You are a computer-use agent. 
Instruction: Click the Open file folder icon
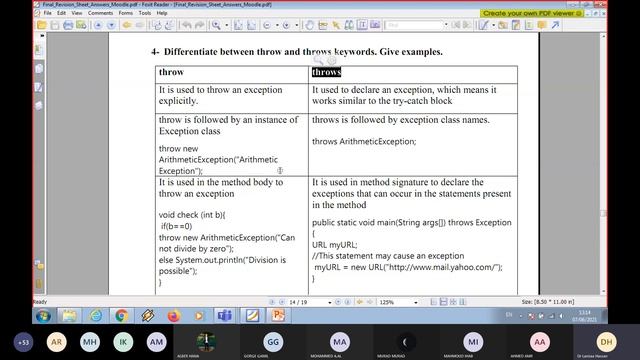pyautogui.click(x=42, y=25)
